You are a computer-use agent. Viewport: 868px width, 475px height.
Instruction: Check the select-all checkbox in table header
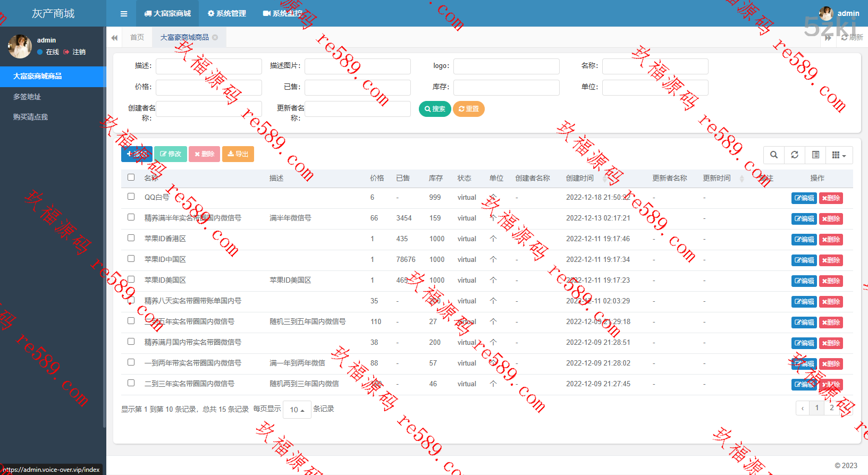(x=131, y=177)
